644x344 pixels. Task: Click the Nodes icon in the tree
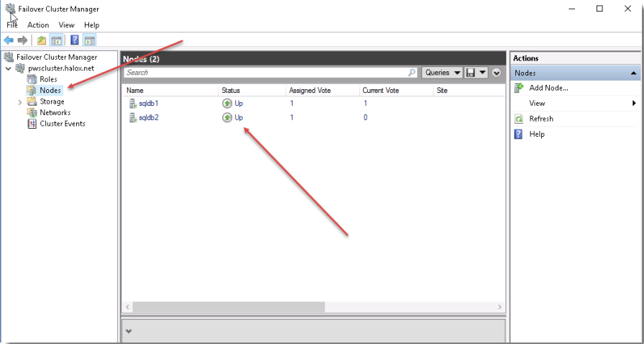pyautogui.click(x=32, y=90)
